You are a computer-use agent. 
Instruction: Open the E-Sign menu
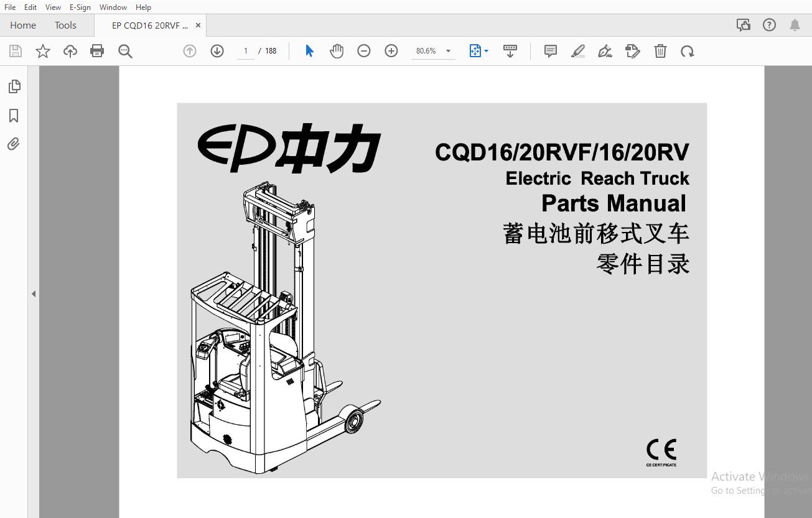80,7
